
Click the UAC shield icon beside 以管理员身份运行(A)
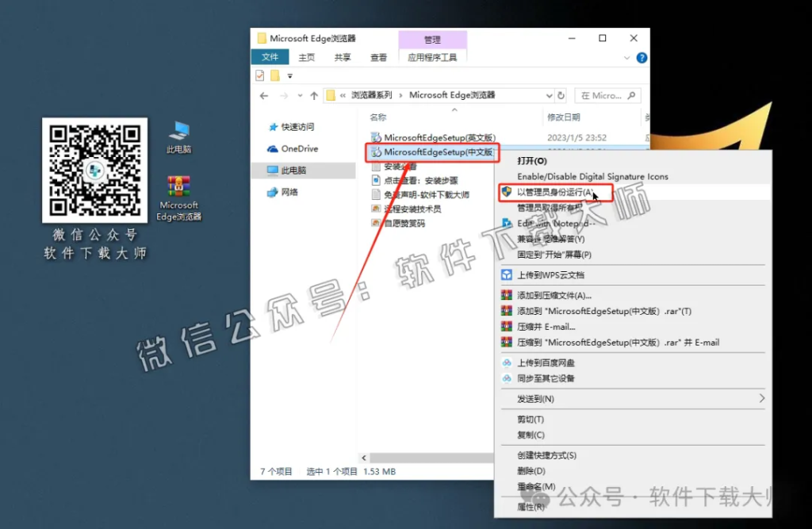click(x=507, y=192)
